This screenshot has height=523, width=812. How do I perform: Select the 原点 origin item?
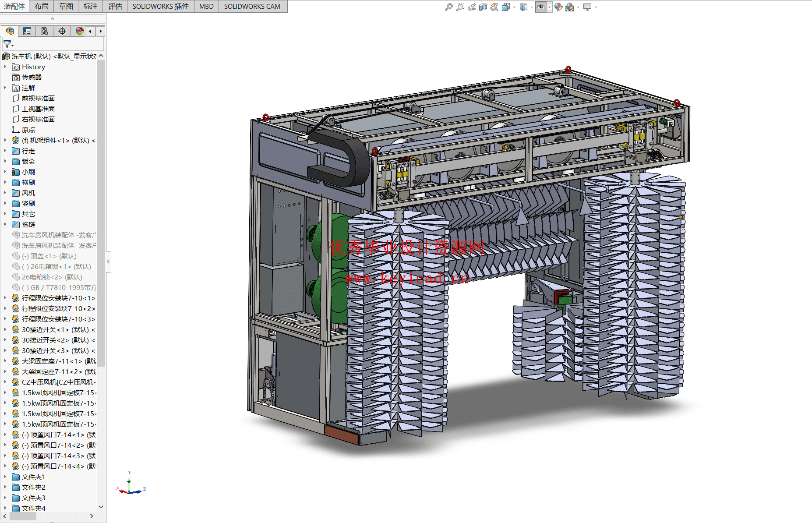click(28, 130)
